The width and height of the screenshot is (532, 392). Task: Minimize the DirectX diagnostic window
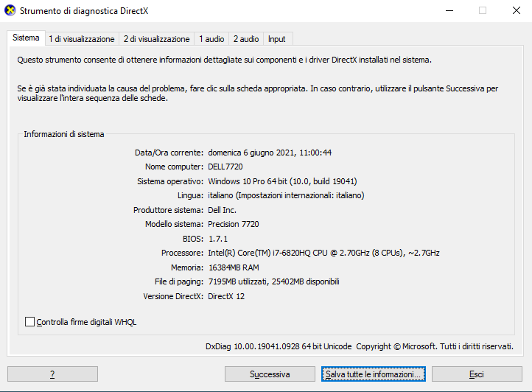(449, 10)
